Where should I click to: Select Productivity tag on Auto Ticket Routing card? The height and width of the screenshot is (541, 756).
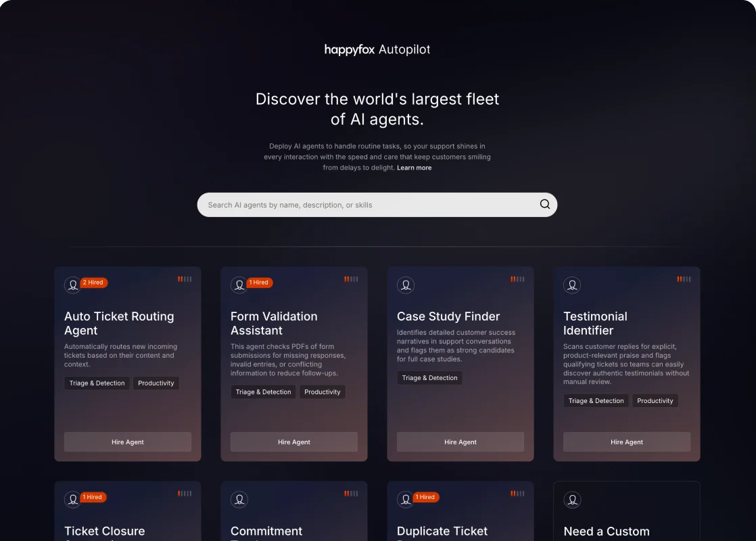pyautogui.click(x=156, y=383)
